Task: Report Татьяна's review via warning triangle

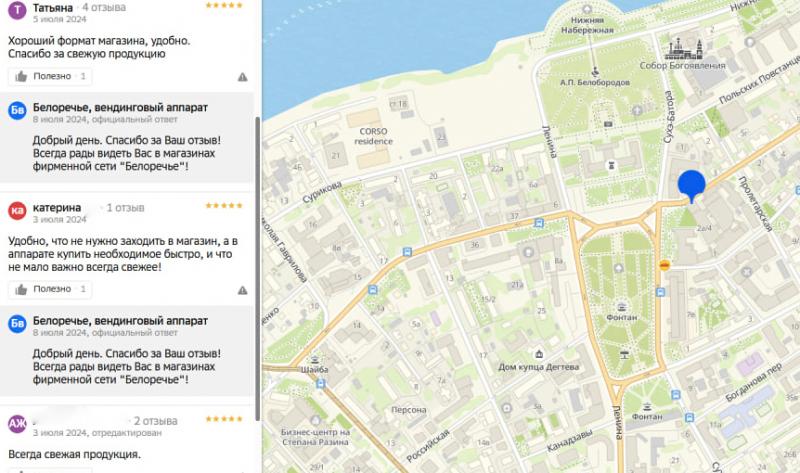Action: pyautogui.click(x=243, y=76)
